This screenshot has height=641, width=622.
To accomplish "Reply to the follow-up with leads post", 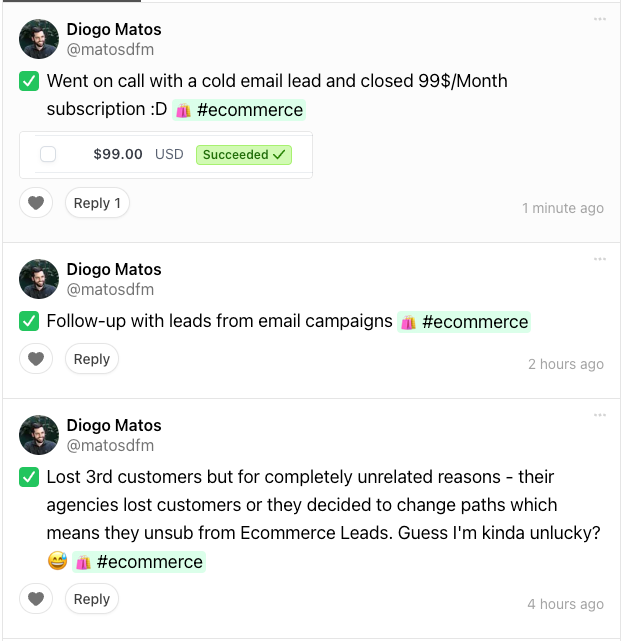I will tap(92, 359).
